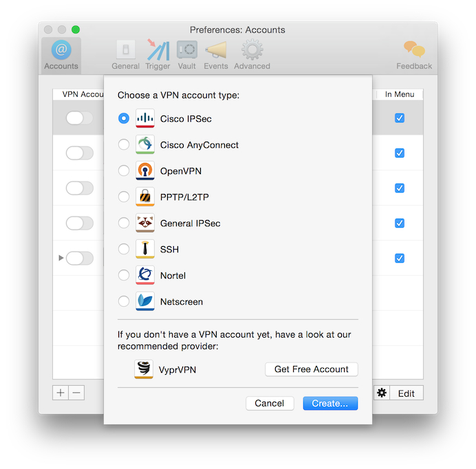Click the Cisco IPSec logo icon
476x469 pixels.
click(x=145, y=119)
